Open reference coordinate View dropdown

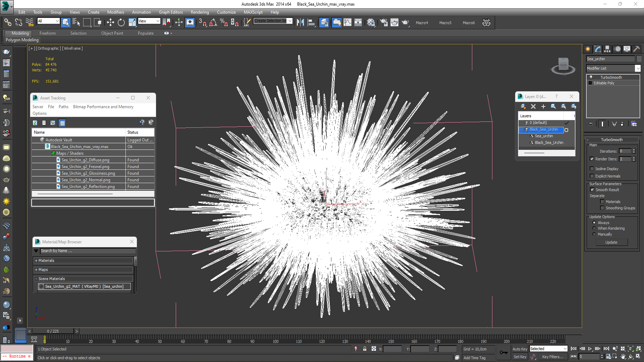coord(149,21)
